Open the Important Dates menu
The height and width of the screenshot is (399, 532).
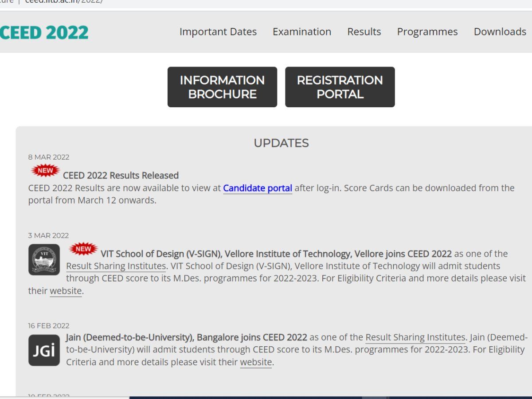pyautogui.click(x=218, y=32)
